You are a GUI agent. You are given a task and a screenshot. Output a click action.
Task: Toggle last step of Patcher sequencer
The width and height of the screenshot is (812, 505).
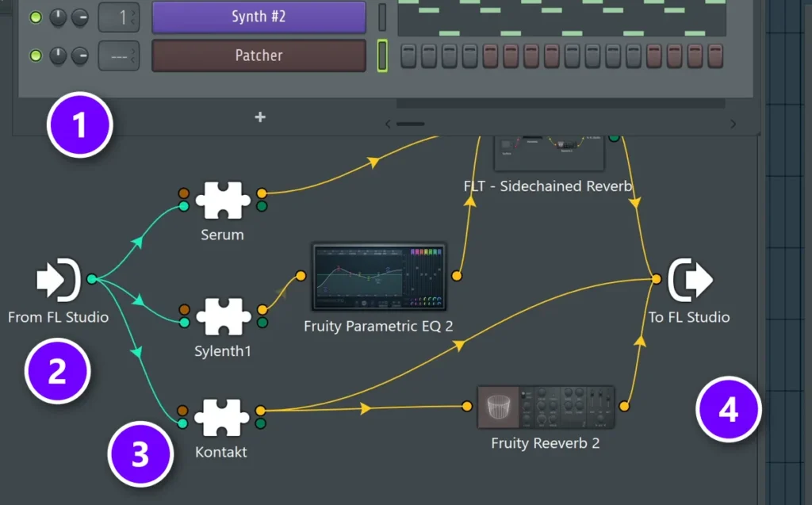pyautogui.click(x=715, y=55)
